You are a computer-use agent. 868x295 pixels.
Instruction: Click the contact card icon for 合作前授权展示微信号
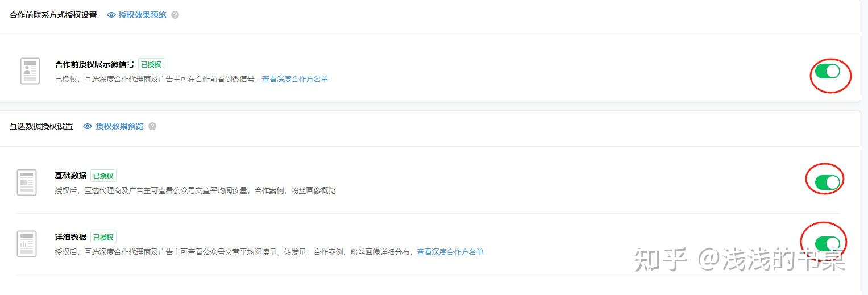pos(30,72)
